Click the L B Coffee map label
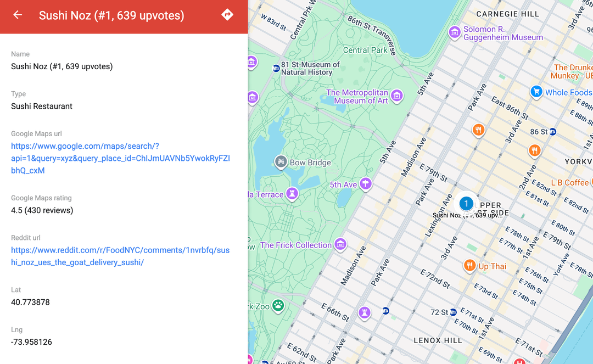This screenshot has height=364, width=593. (569, 182)
